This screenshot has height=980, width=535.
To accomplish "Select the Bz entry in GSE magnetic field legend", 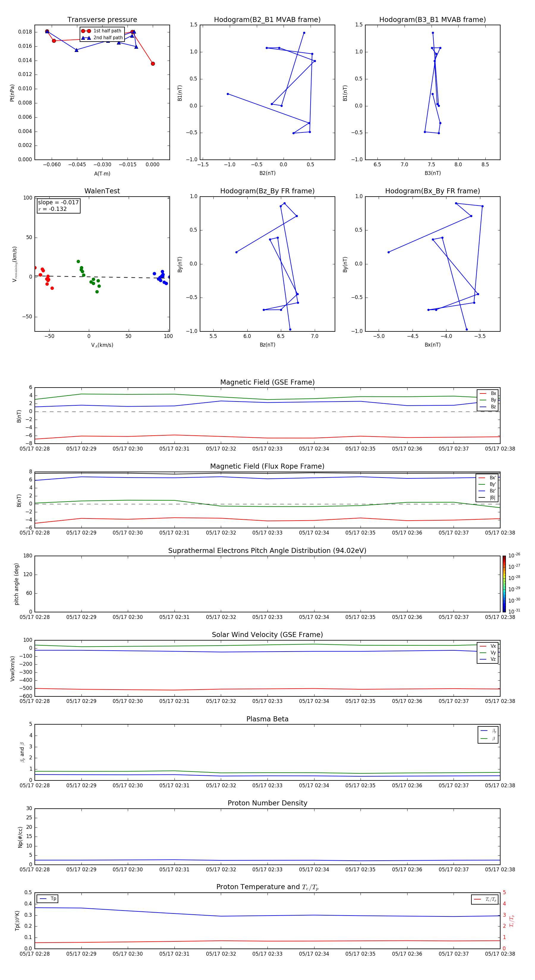I will pyautogui.click(x=488, y=407).
